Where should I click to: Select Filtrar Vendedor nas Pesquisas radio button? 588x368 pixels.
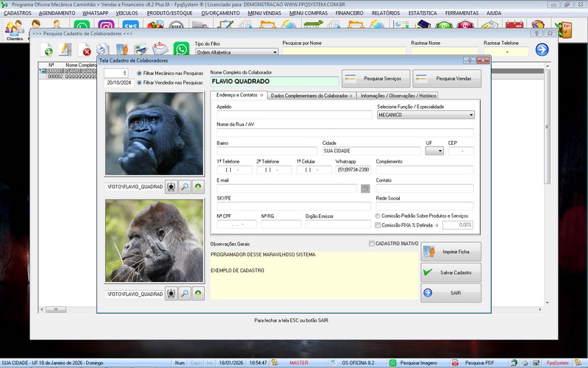click(x=140, y=82)
